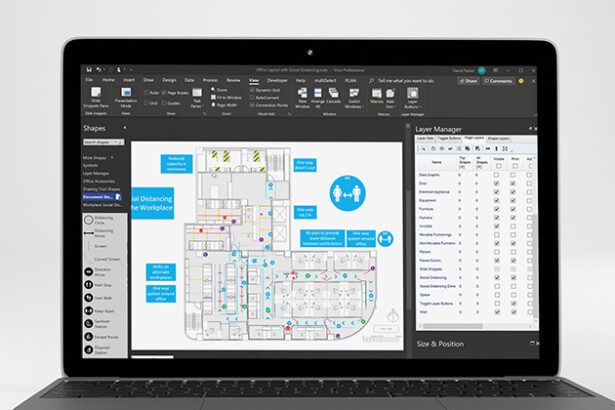Click the Layer Manager horizontal scrollbar
Viewport: 615px width, 410px height.
pyautogui.click(x=451, y=326)
